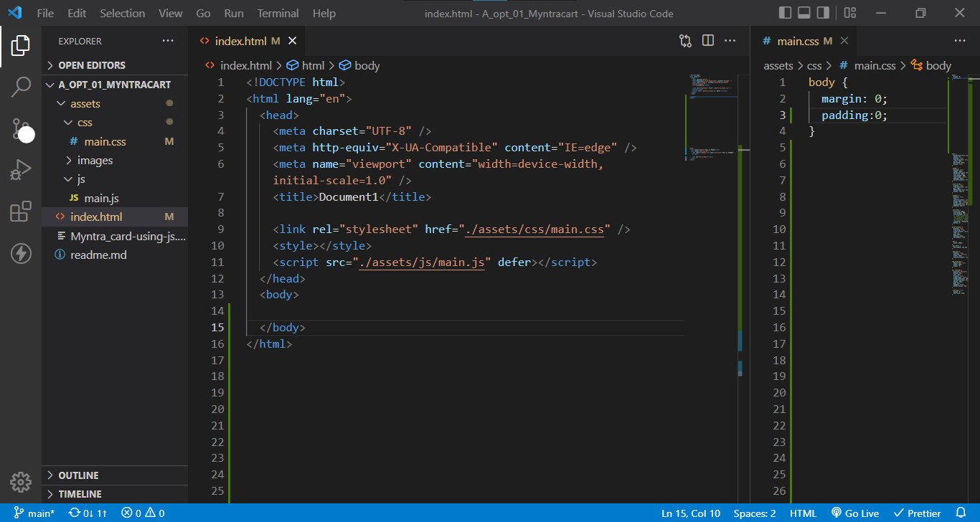The height and width of the screenshot is (522, 980).
Task: Click Prettier status bar item
Action: [x=917, y=513]
